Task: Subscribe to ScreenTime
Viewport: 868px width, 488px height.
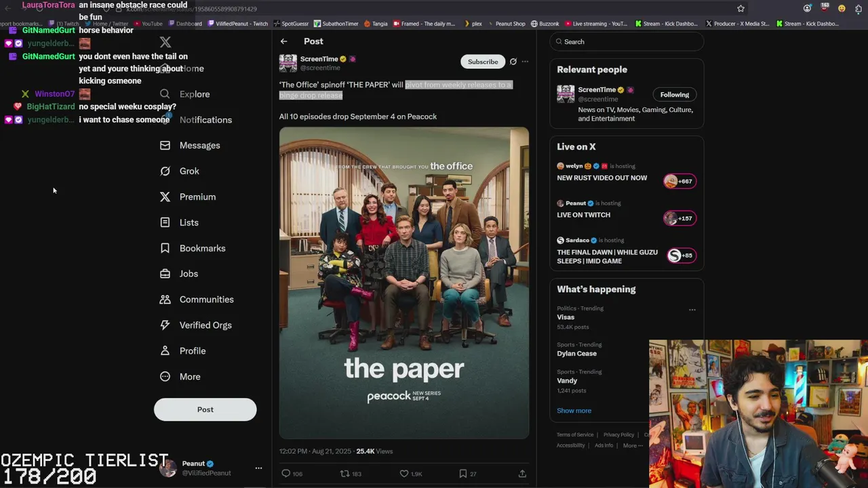Action: coord(483,62)
